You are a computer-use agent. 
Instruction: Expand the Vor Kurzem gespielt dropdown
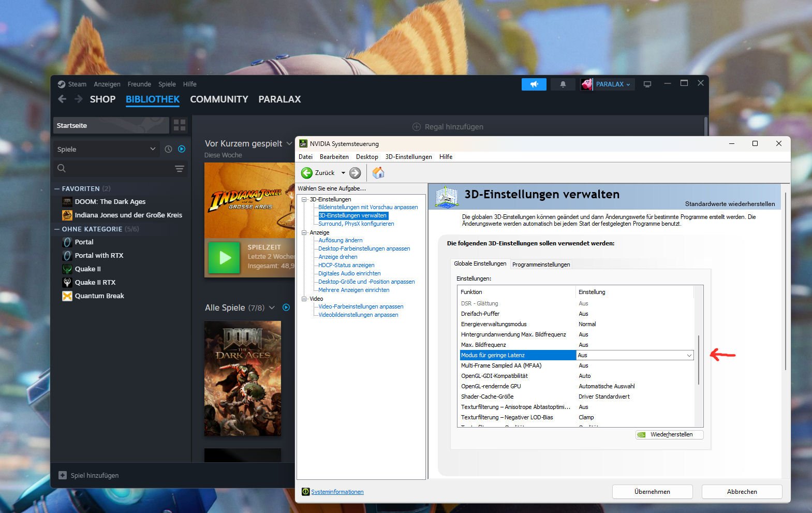click(289, 144)
